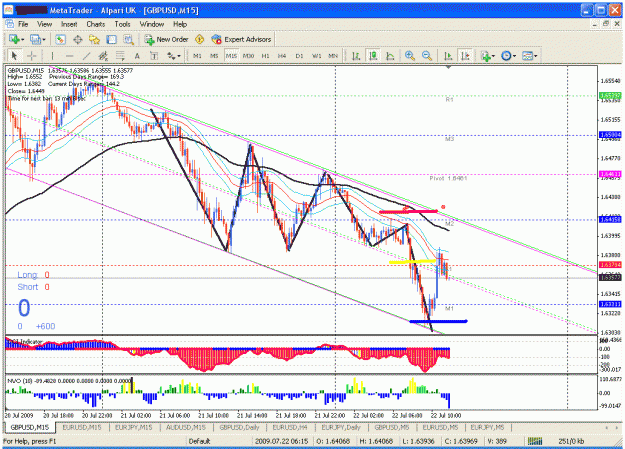Open the Strategy Tester magnifier icon
This screenshot has height=449, width=625.
(x=128, y=39)
